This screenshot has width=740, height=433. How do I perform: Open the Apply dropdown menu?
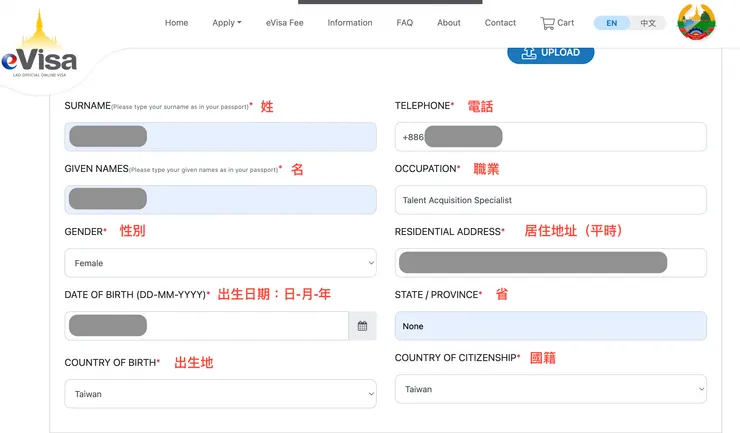[227, 23]
